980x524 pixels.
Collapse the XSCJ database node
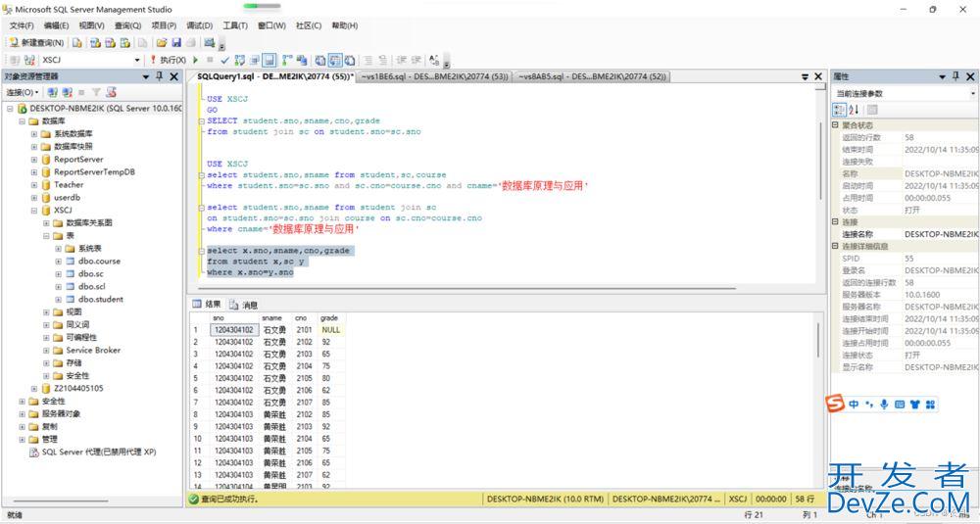(34, 211)
